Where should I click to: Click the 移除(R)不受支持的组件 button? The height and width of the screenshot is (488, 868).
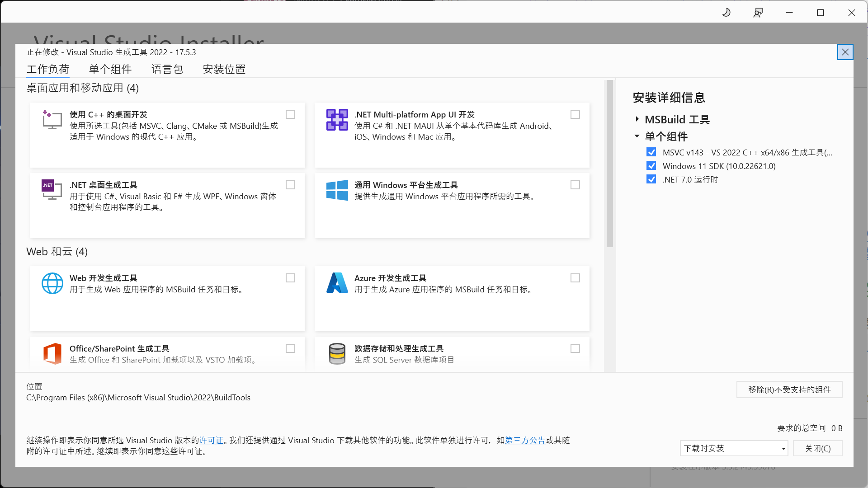pyautogui.click(x=789, y=389)
